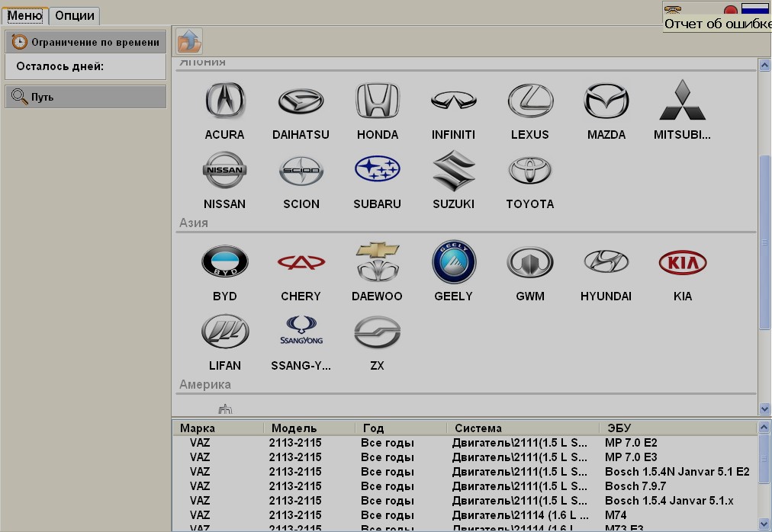This screenshot has width=772, height=532.
Task: Click the red record indicator icon
Action: pyautogui.click(x=730, y=11)
